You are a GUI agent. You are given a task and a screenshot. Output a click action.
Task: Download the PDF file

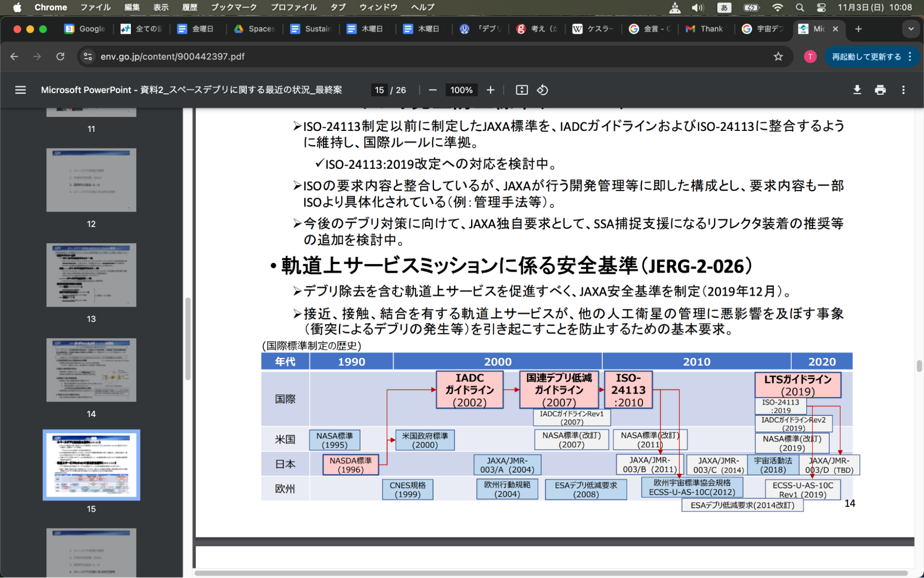(x=857, y=90)
